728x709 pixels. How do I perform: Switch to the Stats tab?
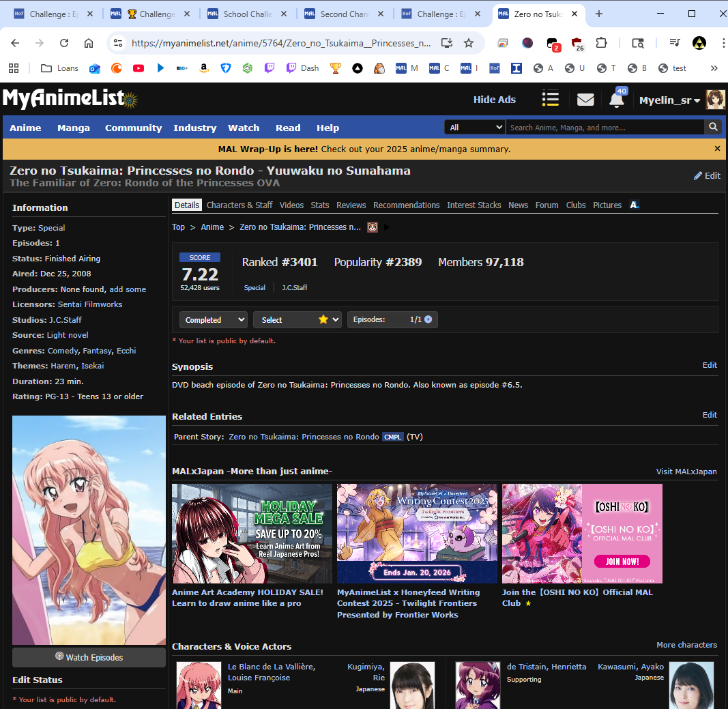(x=320, y=205)
